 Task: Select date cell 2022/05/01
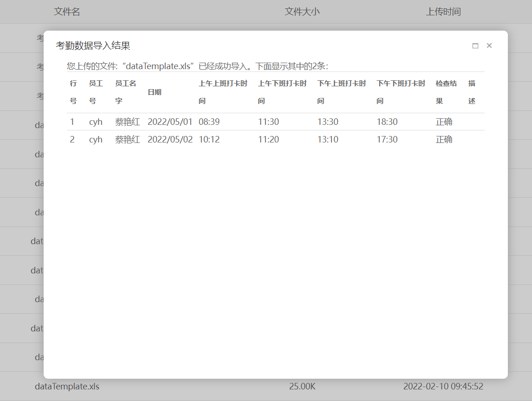(x=170, y=122)
